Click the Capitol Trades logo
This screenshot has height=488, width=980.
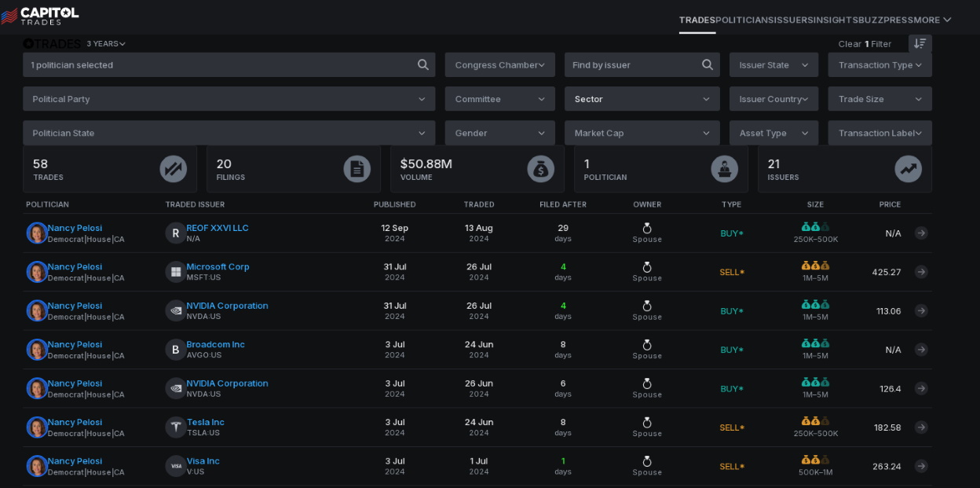pos(40,15)
